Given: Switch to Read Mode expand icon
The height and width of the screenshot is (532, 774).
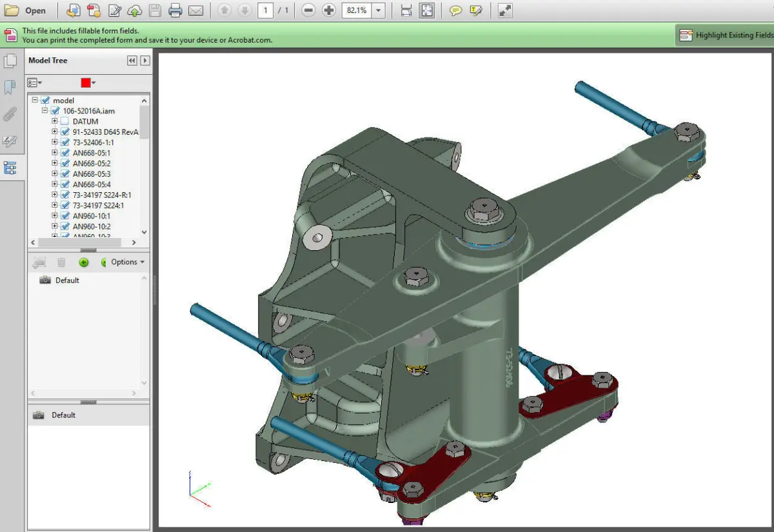Looking at the screenshot, I should point(506,10).
